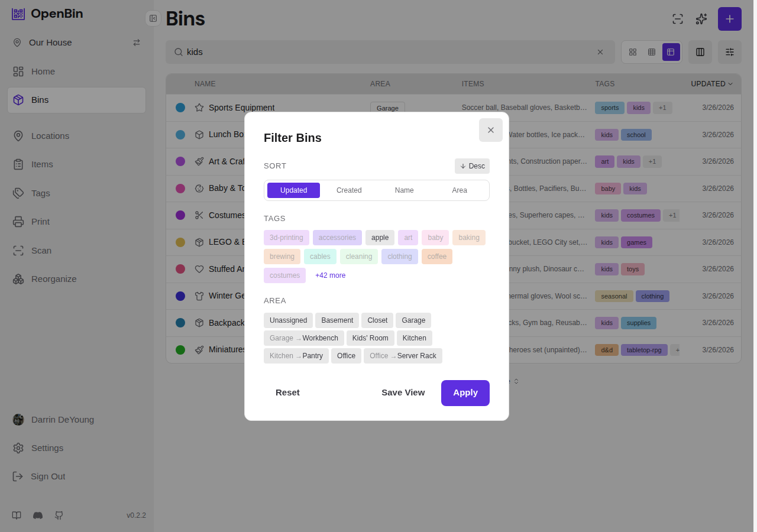Image resolution: width=757 pixels, height=532 pixels.
Task: Click the blue color dot beside Sports Equipment
Action: pyautogui.click(x=180, y=108)
